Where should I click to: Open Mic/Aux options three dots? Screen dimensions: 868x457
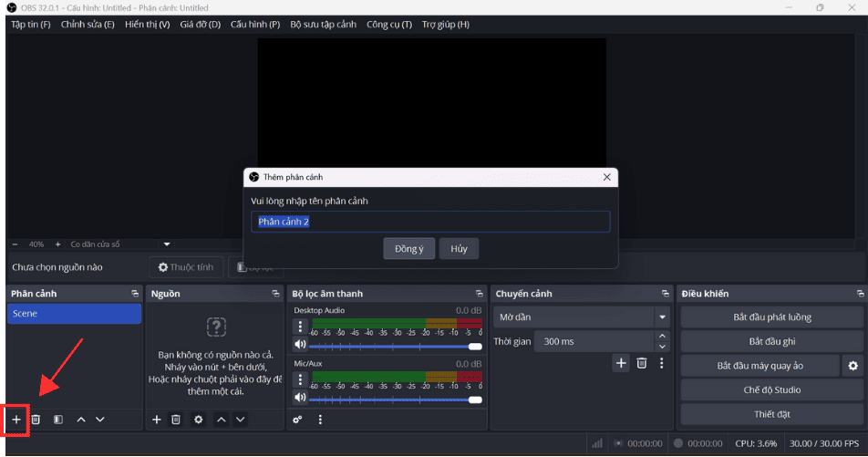click(300, 380)
